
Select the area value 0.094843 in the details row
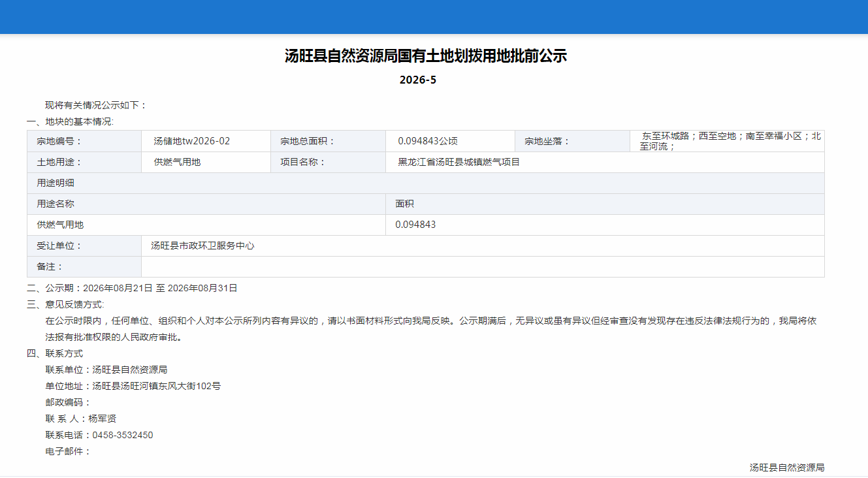click(x=415, y=225)
